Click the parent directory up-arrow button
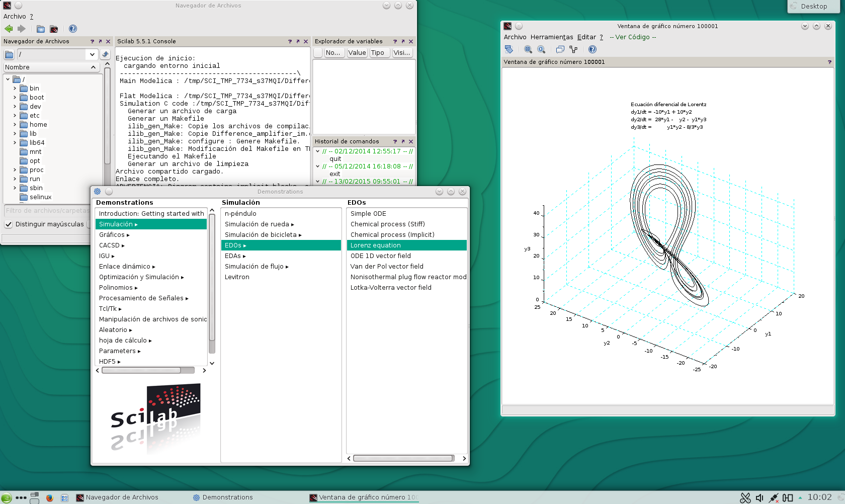 (105, 54)
